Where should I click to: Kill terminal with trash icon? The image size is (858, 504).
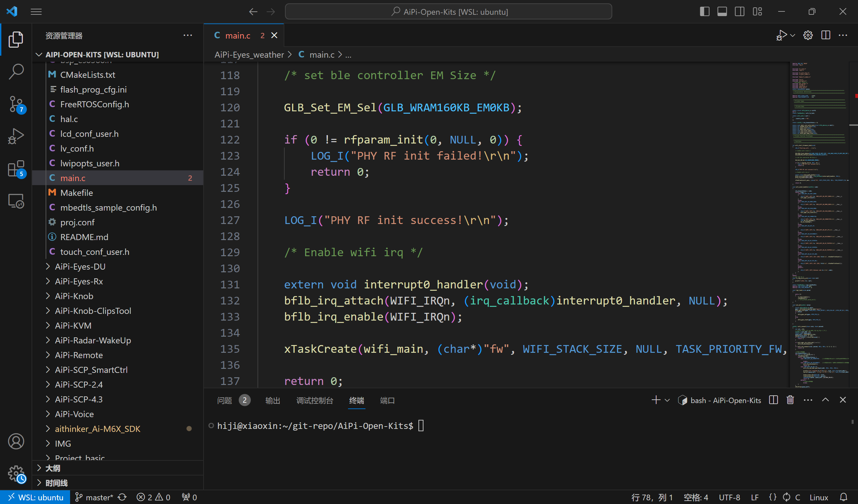coord(791,400)
